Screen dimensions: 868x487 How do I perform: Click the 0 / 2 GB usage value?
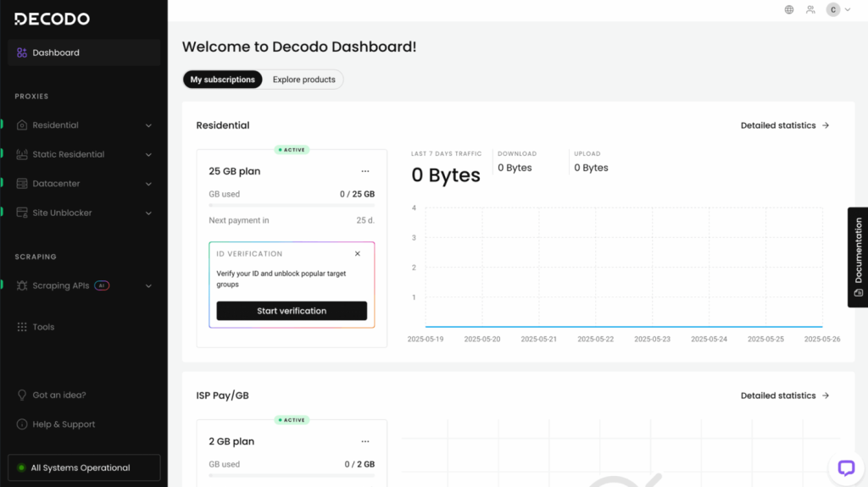click(359, 464)
